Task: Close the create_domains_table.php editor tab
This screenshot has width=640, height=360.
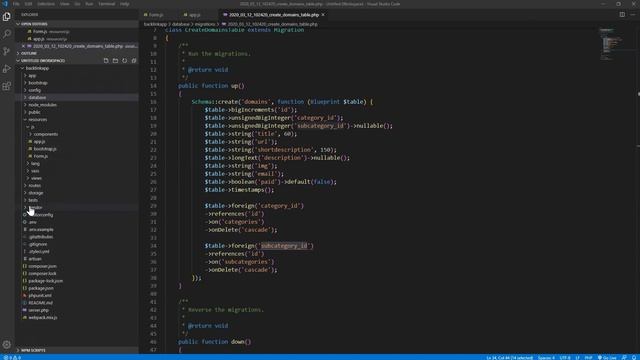Action: (x=323, y=15)
